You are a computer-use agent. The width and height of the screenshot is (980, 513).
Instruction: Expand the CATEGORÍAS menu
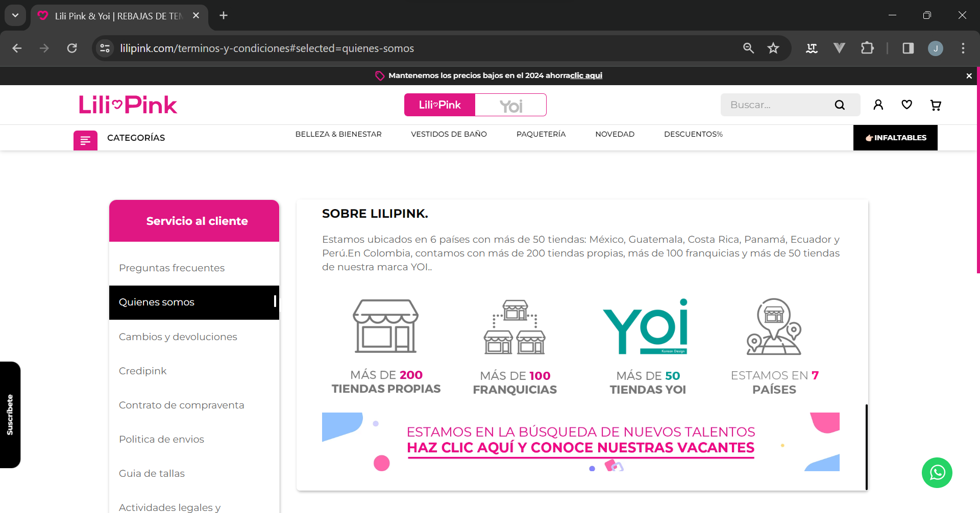click(136, 138)
